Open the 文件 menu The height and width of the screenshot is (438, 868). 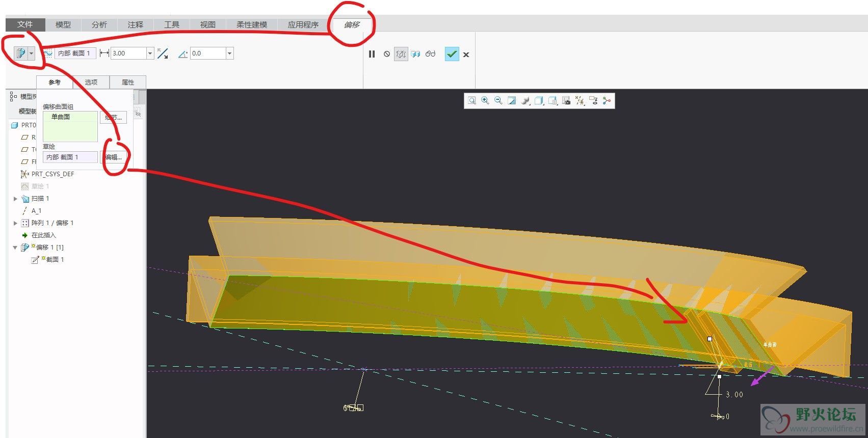[x=25, y=24]
